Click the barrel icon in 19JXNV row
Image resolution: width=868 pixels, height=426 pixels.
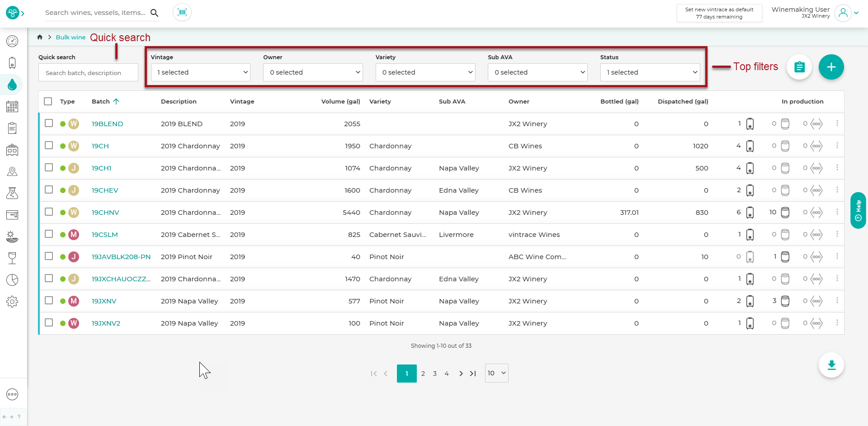[x=785, y=301]
